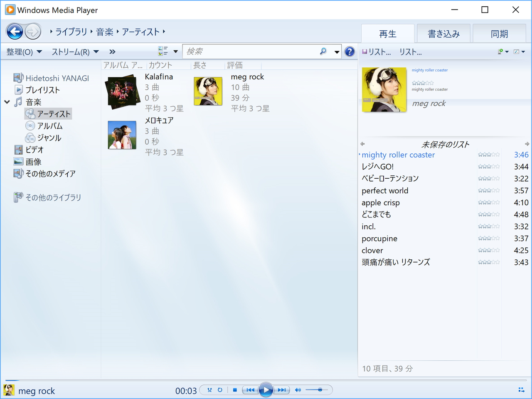This screenshot has height=399, width=532.
Task: Toggle star rating for perfect world
Action: click(x=489, y=190)
